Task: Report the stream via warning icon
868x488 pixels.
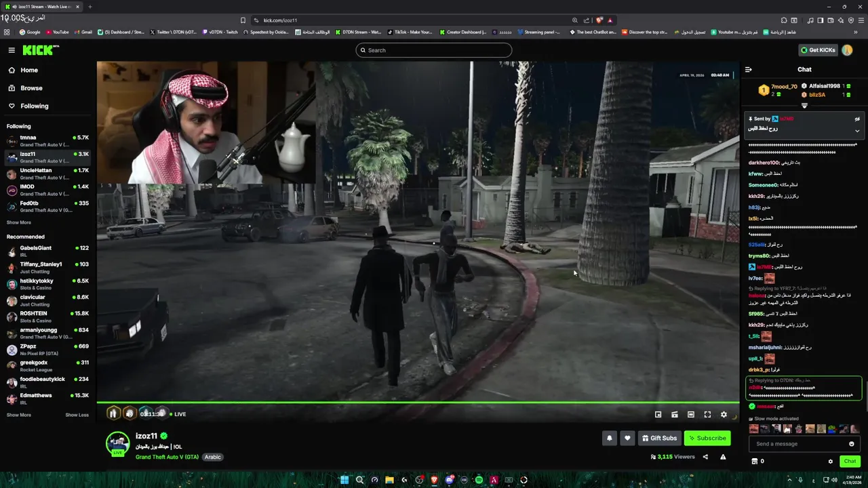Action: [723, 457]
